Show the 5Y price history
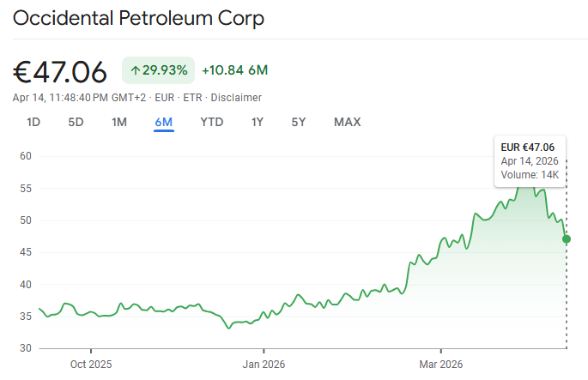Image resolution: width=588 pixels, height=380 pixels. [299, 122]
